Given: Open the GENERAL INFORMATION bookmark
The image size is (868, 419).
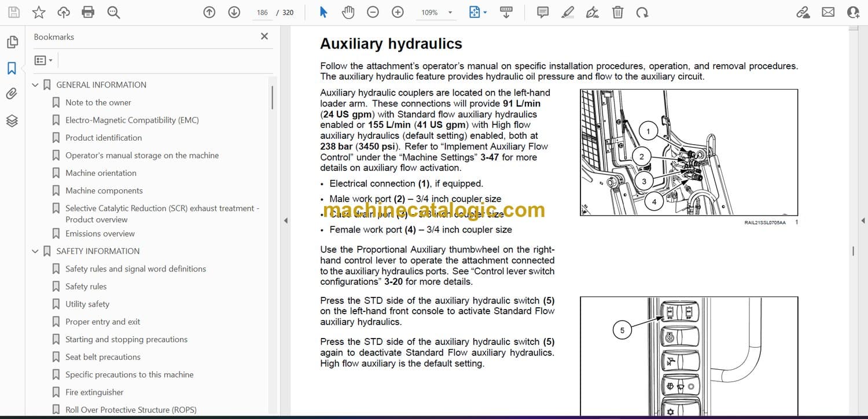Looking at the screenshot, I should point(101,84).
